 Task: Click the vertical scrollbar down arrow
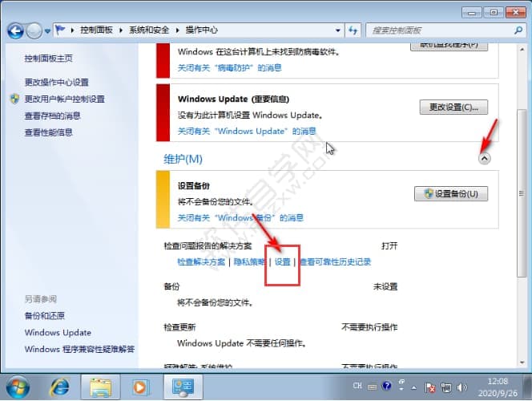tap(522, 363)
